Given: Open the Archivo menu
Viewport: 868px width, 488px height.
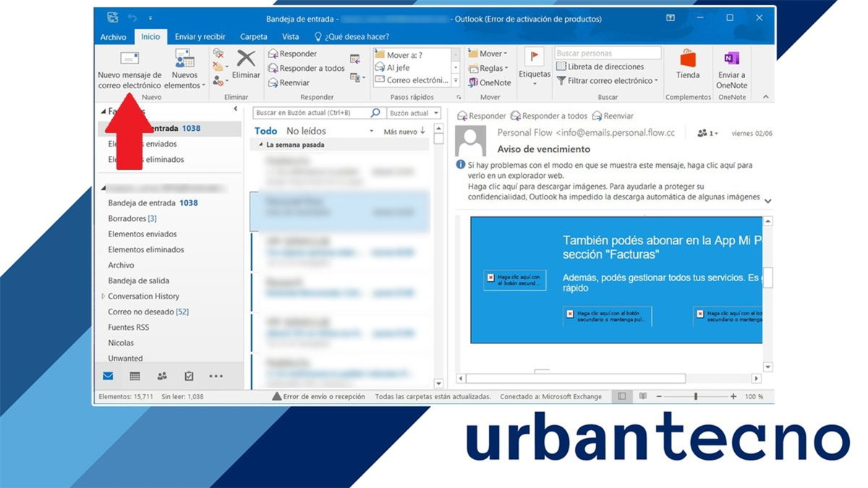Looking at the screenshot, I should [x=113, y=36].
